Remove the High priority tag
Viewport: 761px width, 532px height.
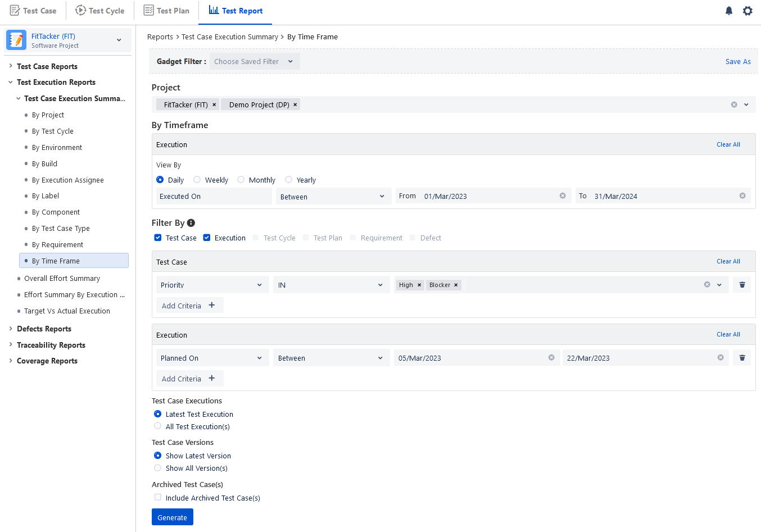pyautogui.click(x=419, y=285)
